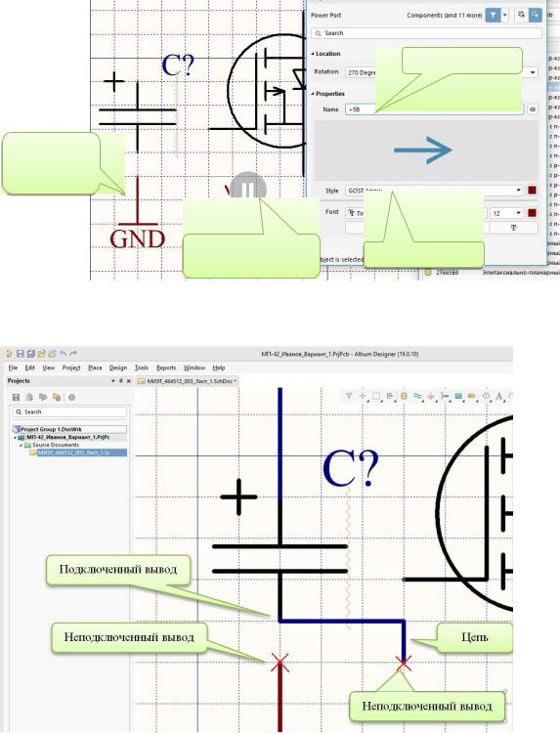Click the C? capacitor designator in lower schematic

point(351,469)
